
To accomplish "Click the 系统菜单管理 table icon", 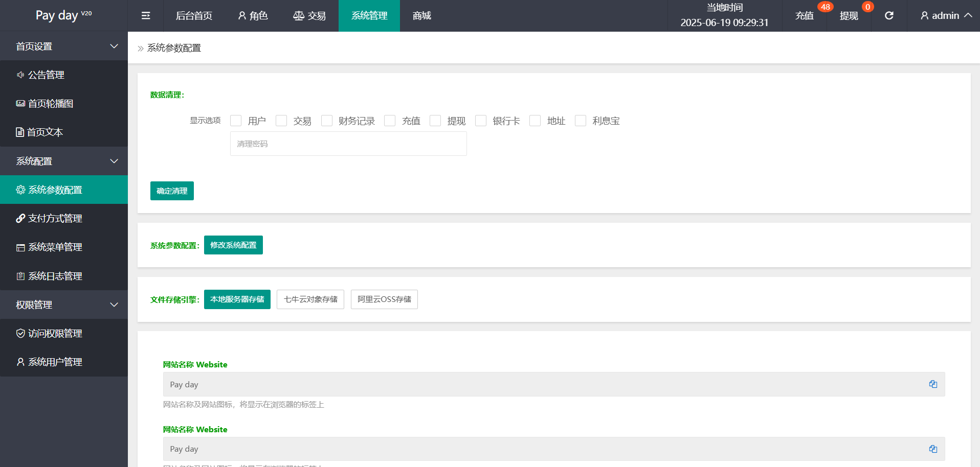I will pyautogui.click(x=20, y=247).
